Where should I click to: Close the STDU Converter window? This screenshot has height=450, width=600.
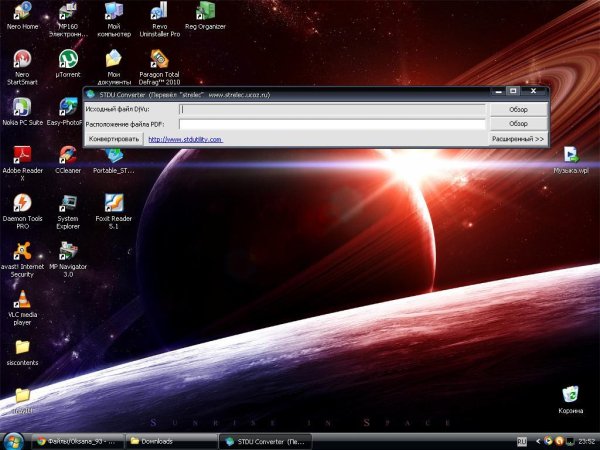tap(533, 91)
